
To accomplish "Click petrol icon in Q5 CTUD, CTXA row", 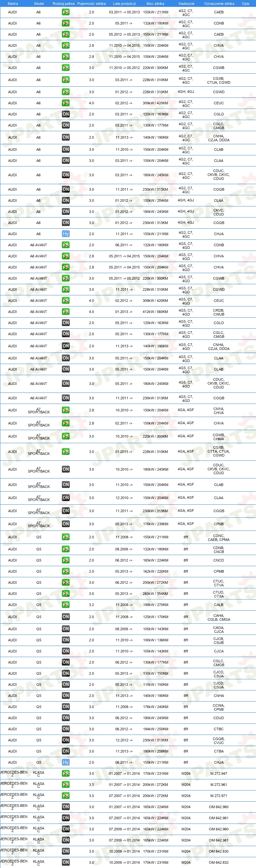I will tap(66, 594).
